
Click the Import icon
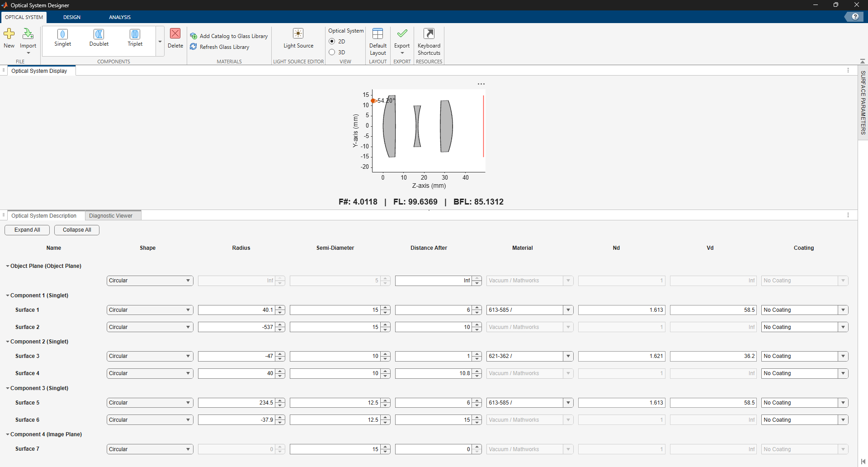[x=28, y=34]
